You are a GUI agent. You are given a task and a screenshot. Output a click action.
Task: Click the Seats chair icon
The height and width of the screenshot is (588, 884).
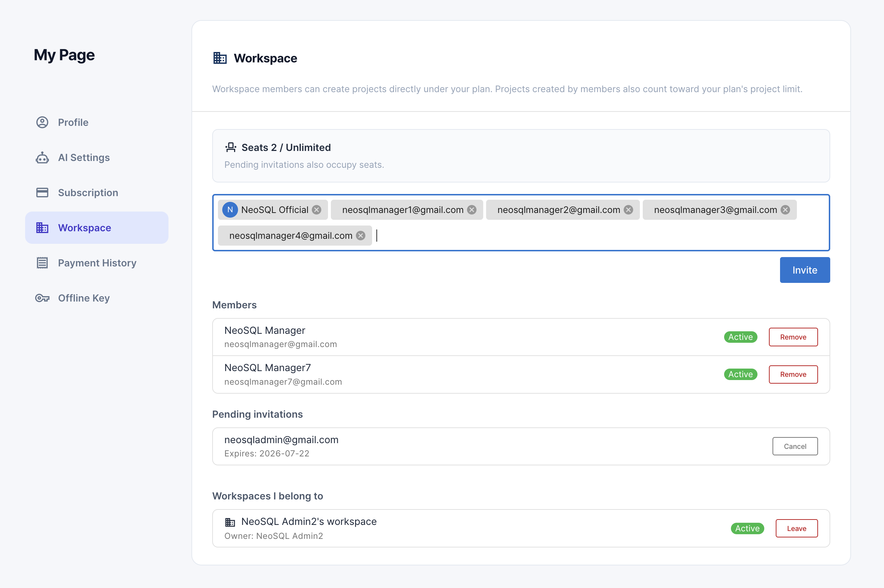(x=231, y=147)
